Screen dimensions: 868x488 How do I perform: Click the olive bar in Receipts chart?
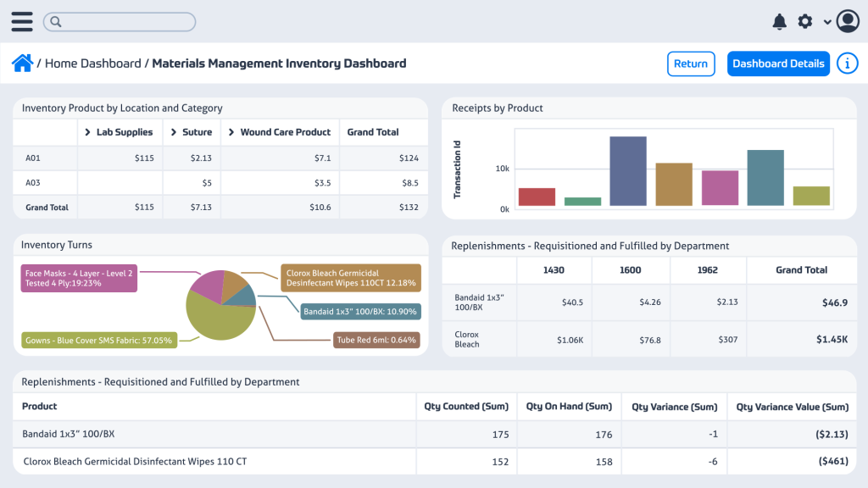(811, 196)
